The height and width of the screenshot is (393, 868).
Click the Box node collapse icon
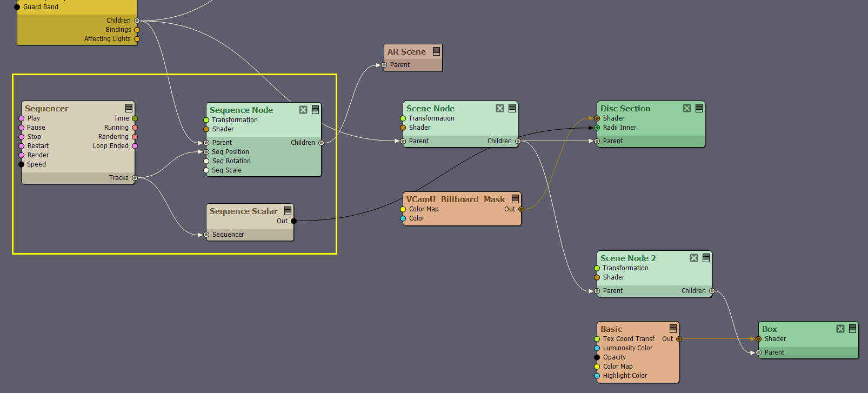coord(852,329)
